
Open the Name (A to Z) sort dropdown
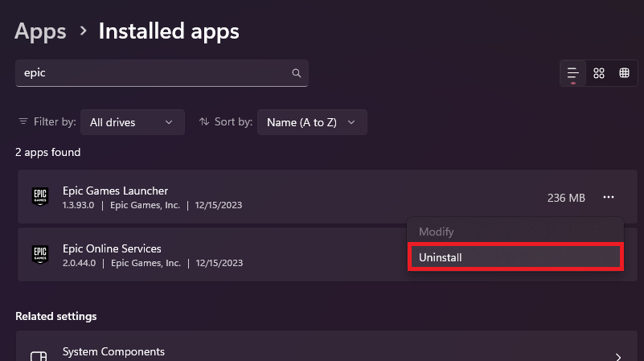(x=312, y=122)
